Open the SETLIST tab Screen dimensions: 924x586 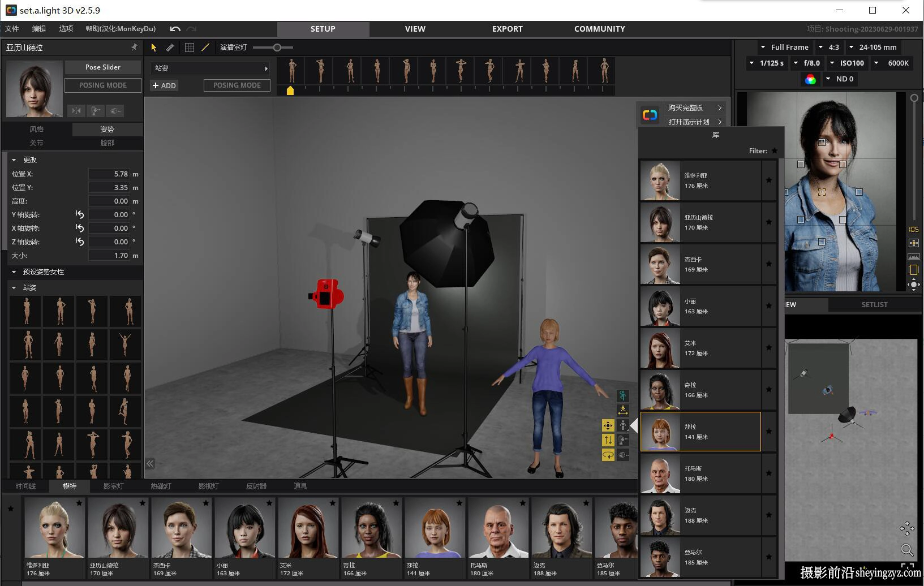tap(874, 305)
